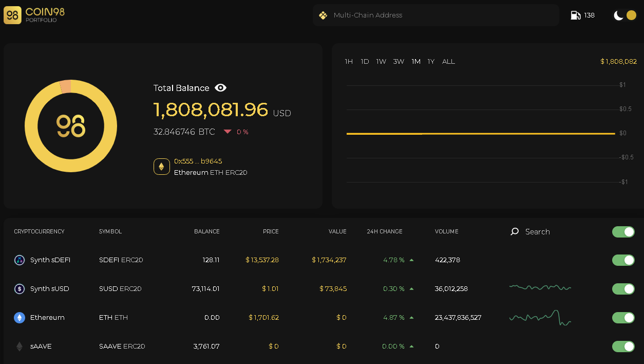The height and width of the screenshot is (364, 644).
Task: Click the 32.846746 BTC balance
Action: pos(184,132)
